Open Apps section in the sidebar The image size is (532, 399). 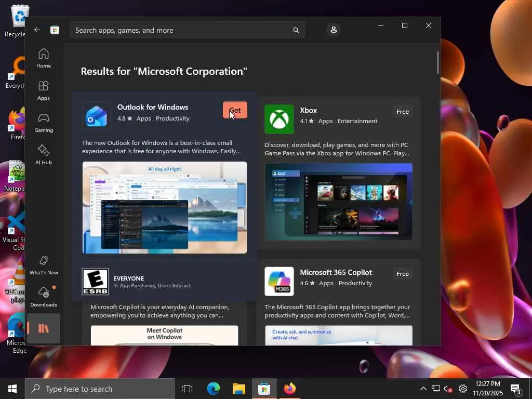(44, 90)
